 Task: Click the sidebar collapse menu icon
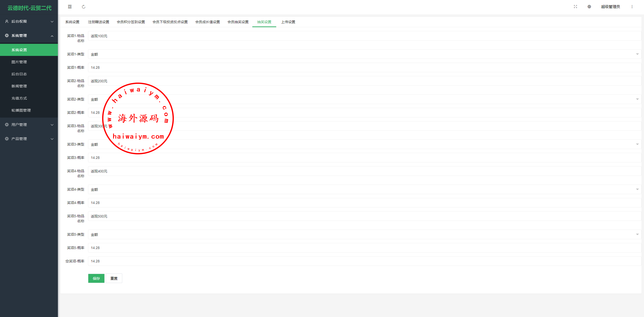click(70, 7)
